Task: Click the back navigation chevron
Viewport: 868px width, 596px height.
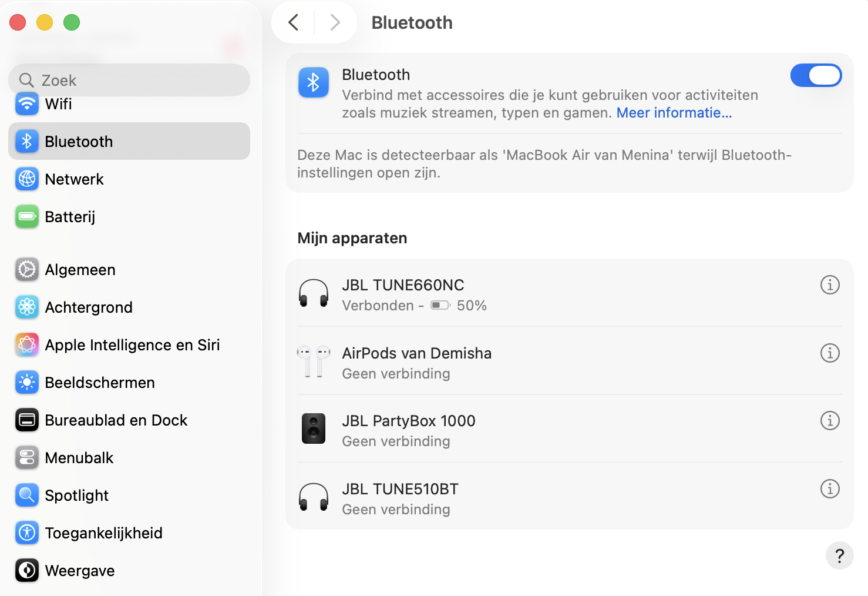Action: click(294, 22)
